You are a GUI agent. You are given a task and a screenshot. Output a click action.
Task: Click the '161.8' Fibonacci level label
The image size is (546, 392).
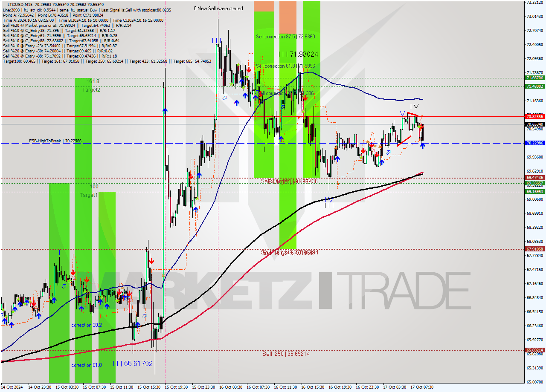(x=93, y=81)
